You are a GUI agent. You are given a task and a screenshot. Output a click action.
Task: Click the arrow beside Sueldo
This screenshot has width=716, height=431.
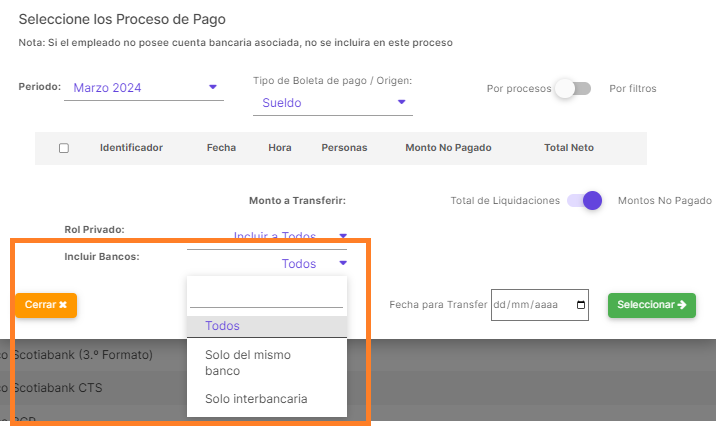pos(402,102)
